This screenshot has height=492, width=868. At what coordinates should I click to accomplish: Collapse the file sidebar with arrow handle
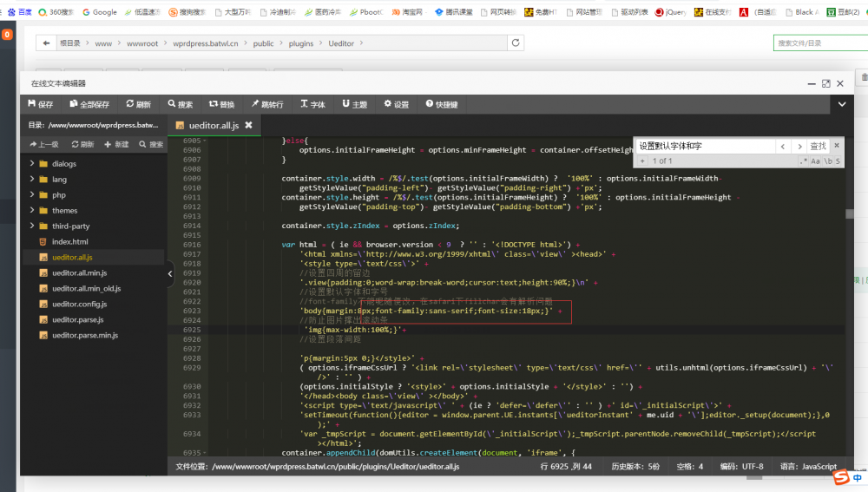tap(170, 273)
